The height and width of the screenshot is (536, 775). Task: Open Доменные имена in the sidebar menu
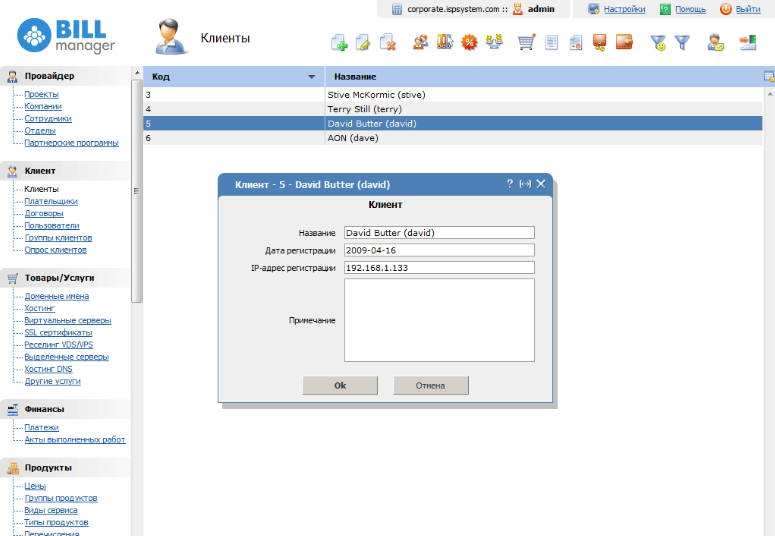(x=56, y=296)
